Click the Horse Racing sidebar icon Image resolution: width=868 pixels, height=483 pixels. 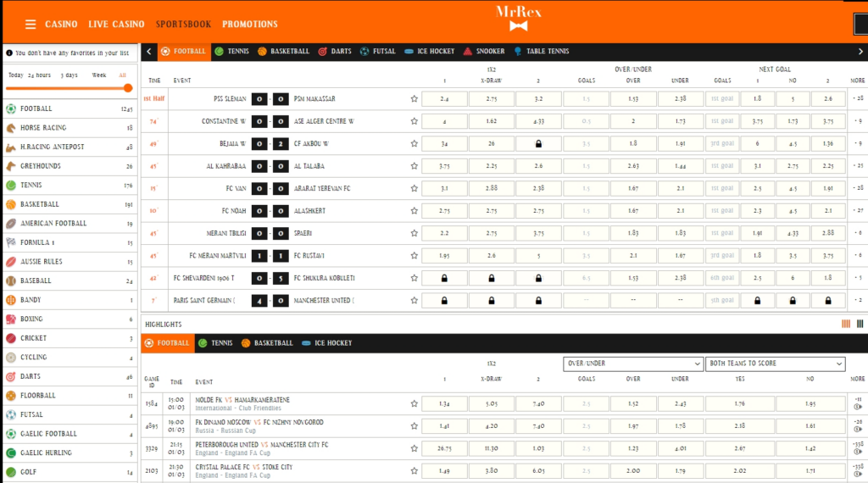tap(11, 128)
